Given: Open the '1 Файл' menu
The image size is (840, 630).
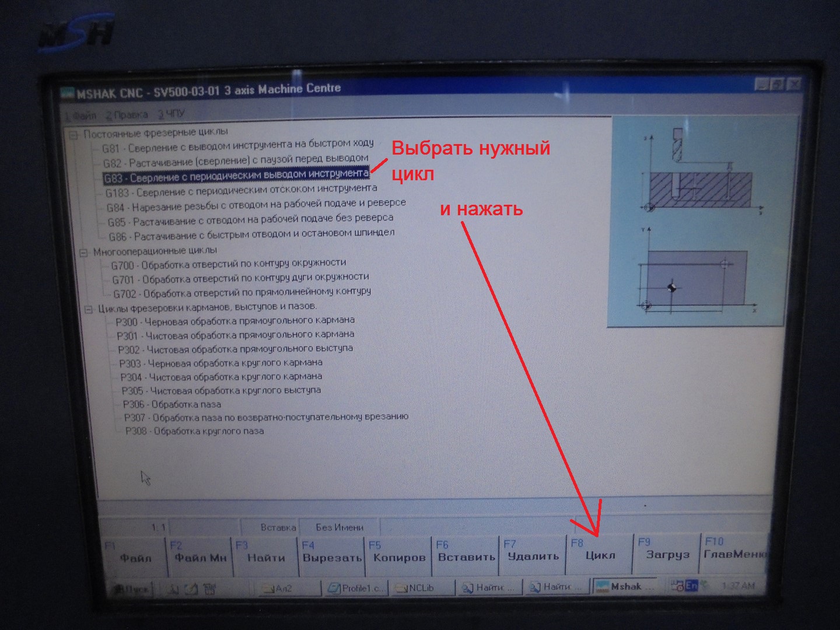Looking at the screenshot, I should click(x=80, y=115).
